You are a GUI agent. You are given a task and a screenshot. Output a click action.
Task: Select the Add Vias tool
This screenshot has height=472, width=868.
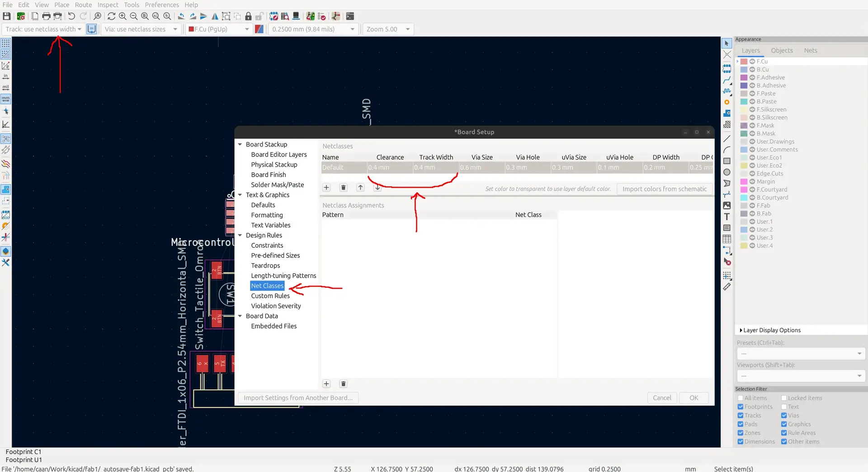pyautogui.click(x=727, y=102)
